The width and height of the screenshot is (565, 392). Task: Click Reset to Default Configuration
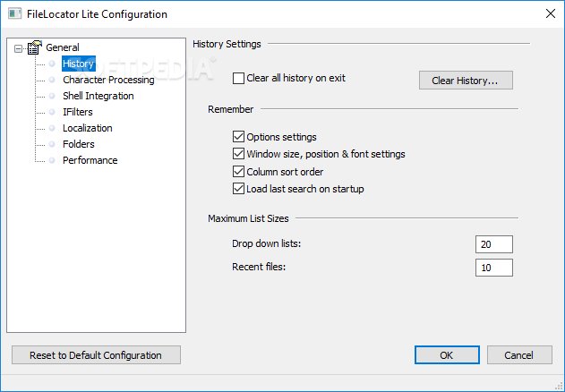(96, 355)
